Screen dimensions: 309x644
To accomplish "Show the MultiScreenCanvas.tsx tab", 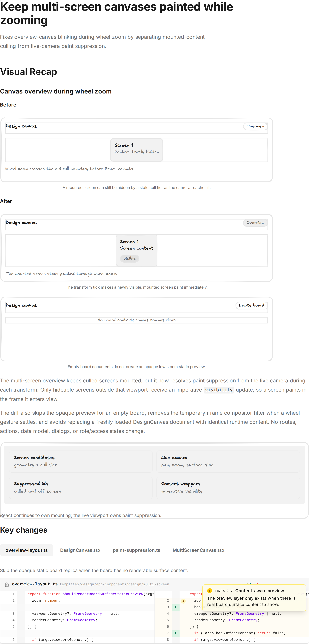I will [198, 550].
